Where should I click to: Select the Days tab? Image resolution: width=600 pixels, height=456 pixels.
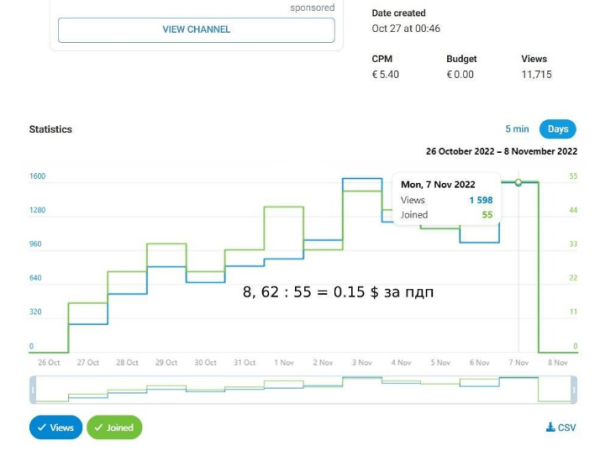558,129
